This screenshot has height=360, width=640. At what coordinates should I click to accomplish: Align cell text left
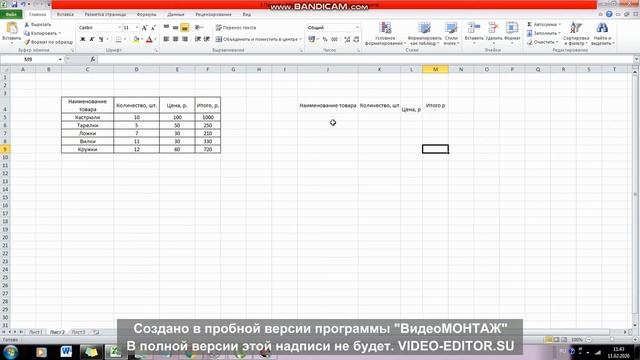tap(167, 39)
